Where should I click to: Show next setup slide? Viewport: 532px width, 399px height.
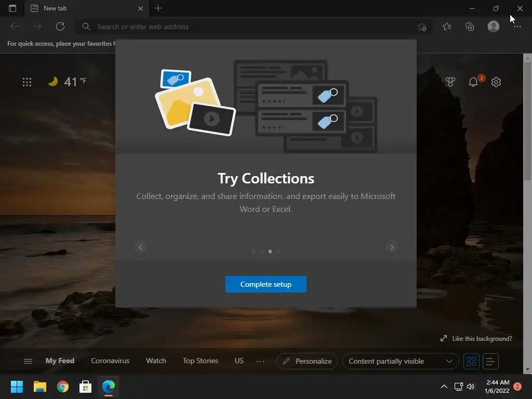pos(392,247)
